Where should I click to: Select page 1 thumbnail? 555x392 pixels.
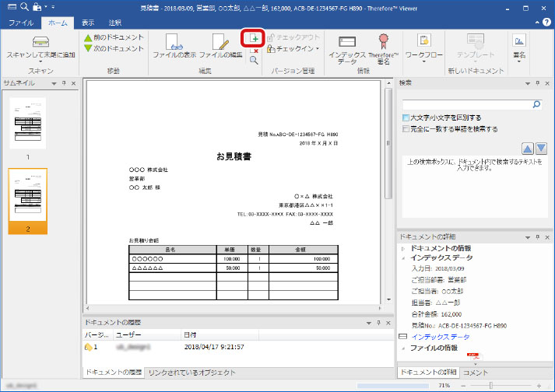(27, 123)
